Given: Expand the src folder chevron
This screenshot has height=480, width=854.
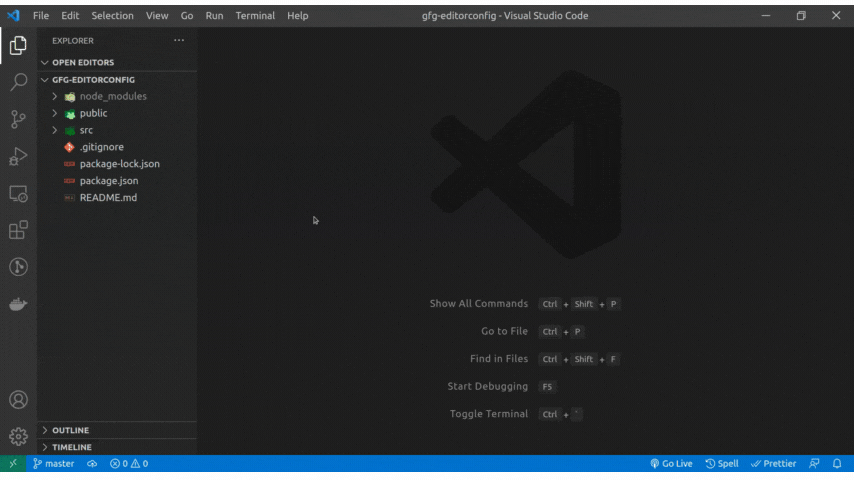Looking at the screenshot, I should pos(54,130).
